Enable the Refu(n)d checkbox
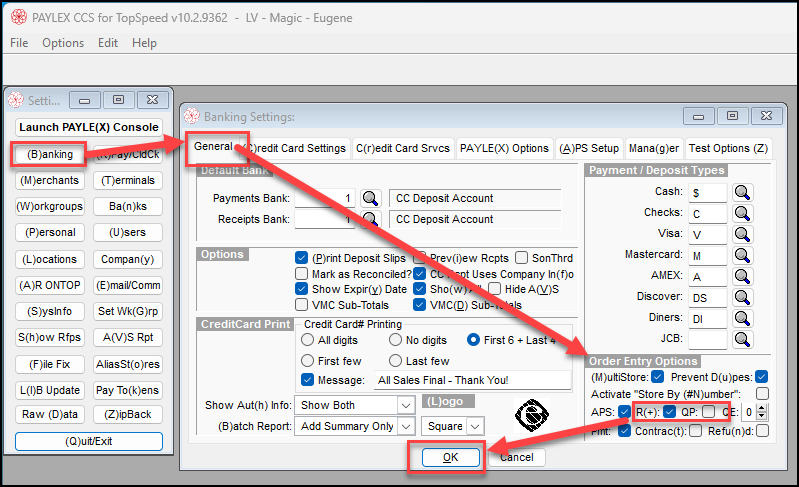The width and height of the screenshot is (799, 487). tap(762, 431)
